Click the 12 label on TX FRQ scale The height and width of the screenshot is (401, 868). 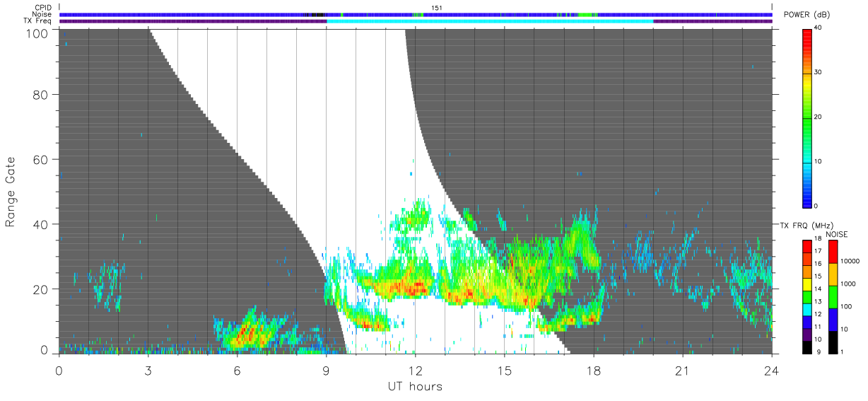click(x=819, y=313)
